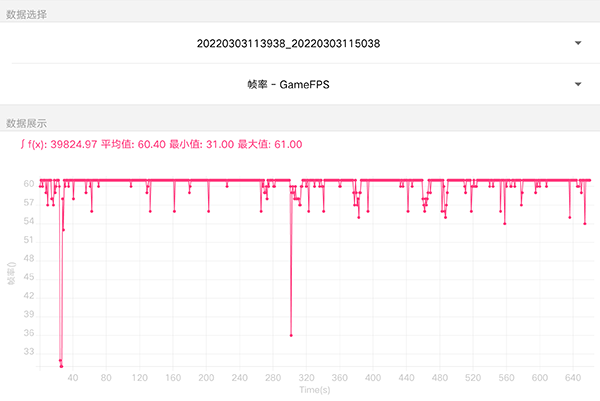Click the ∫ f(x): 39824.97 integral value
This screenshot has height=401, width=600.
coord(59,145)
